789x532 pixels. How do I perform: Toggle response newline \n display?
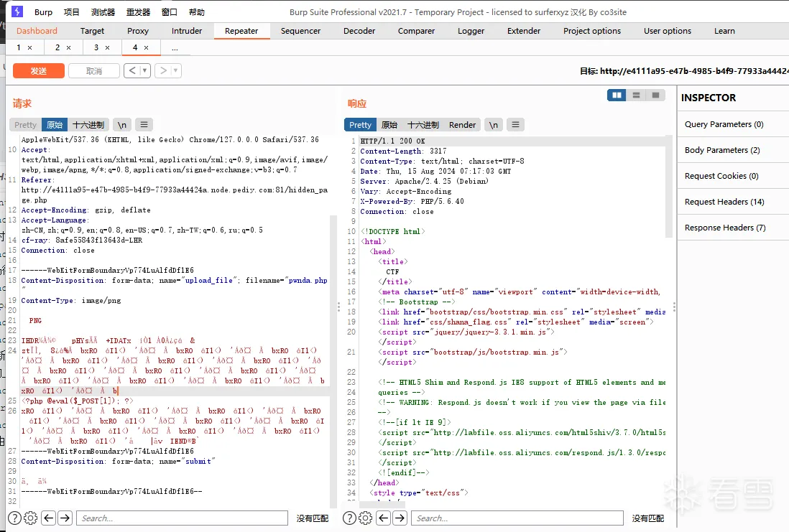tap(494, 125)
